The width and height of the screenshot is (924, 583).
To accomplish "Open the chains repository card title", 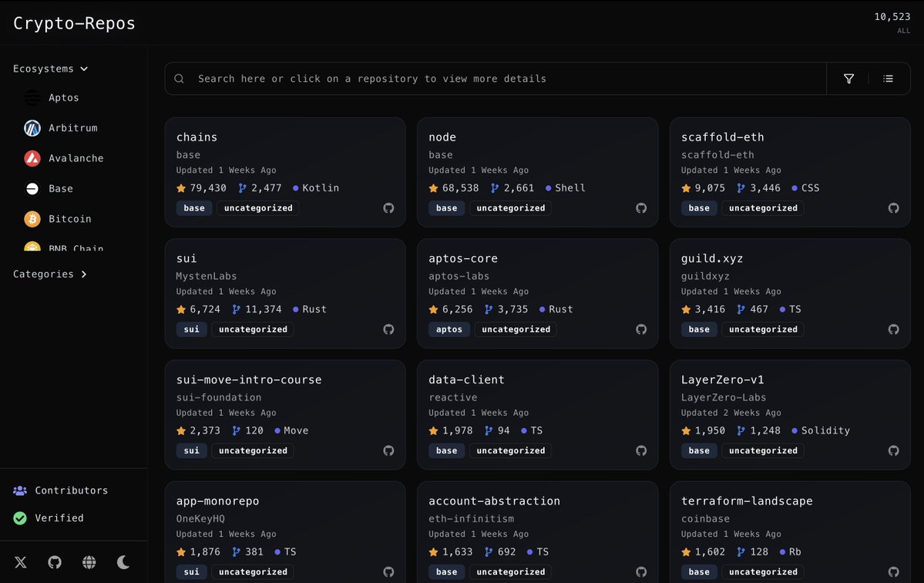I will (x=197, y=136).
